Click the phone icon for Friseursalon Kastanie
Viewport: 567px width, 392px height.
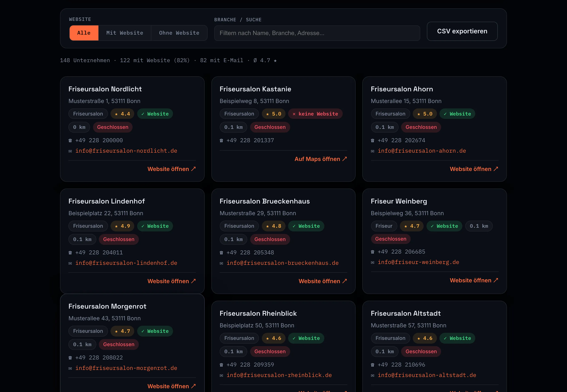click(221, 141)
